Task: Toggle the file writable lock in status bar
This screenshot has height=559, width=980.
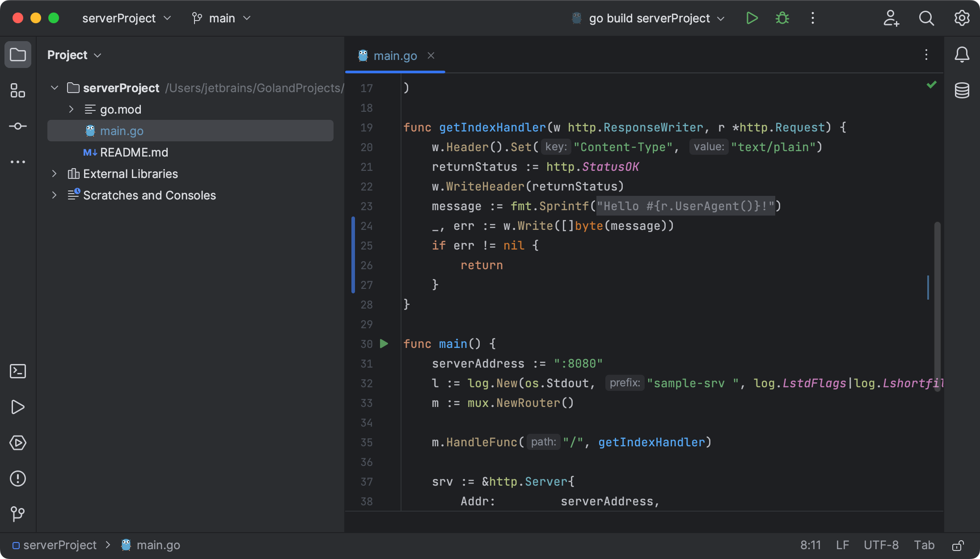Action: (x=958, y=545)
